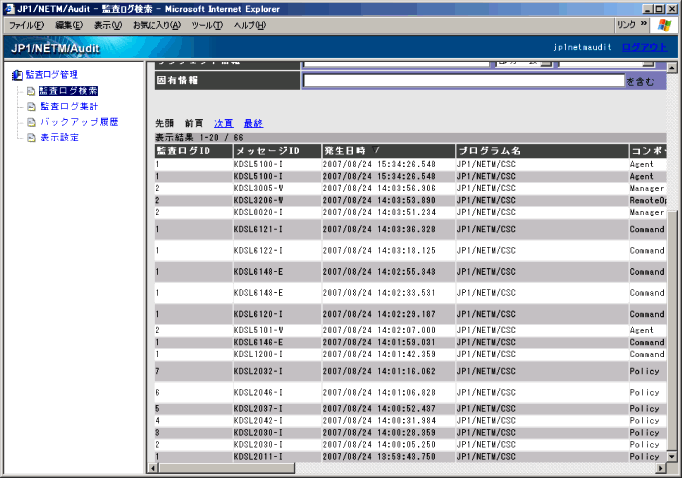This screenshot has width=682, height=478.
Task: Click the page icon beside 監査ログ集計
Action: [31, 106]
